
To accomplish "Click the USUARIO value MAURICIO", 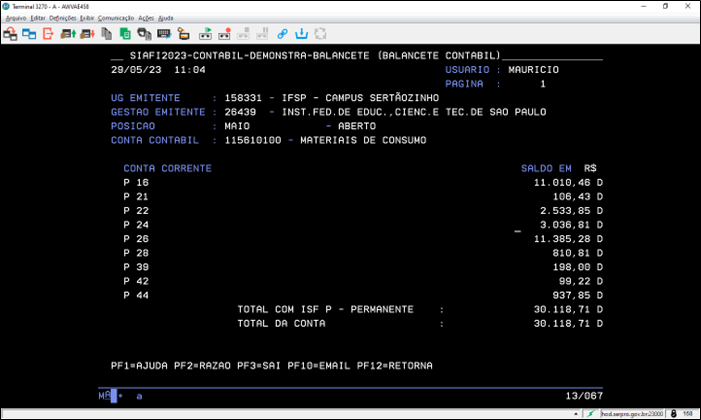I will [533, 70].
